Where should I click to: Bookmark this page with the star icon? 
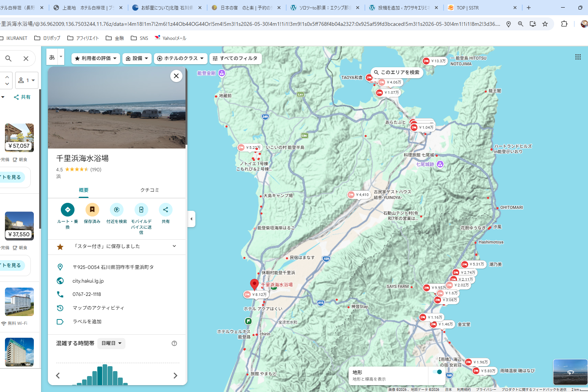(545, 24)
